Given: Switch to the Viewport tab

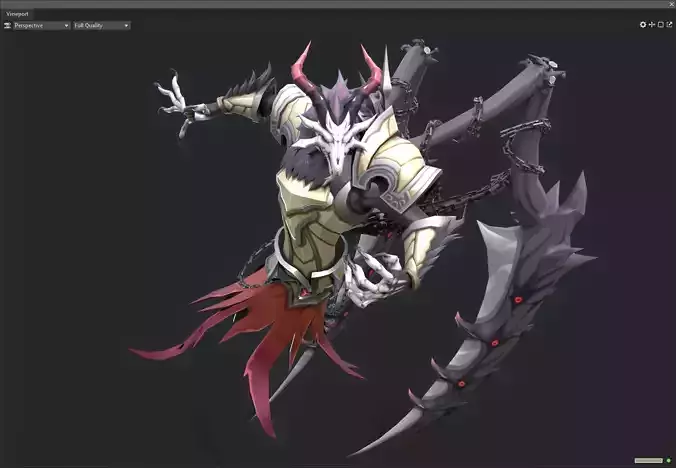Looking at the screenshot, I should point(17,14).
